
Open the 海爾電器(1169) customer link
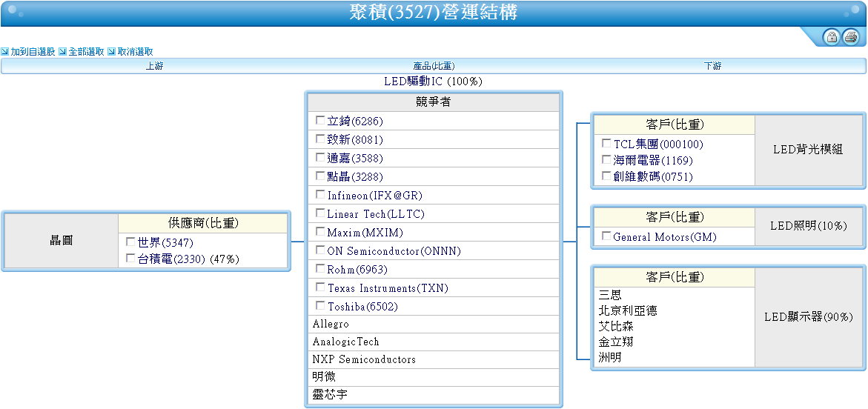point(653,161)
